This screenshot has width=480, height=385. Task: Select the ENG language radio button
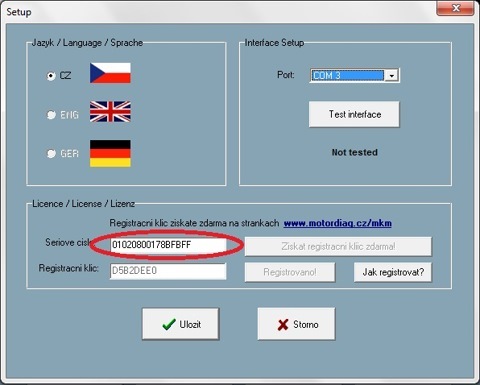point(51,115)
